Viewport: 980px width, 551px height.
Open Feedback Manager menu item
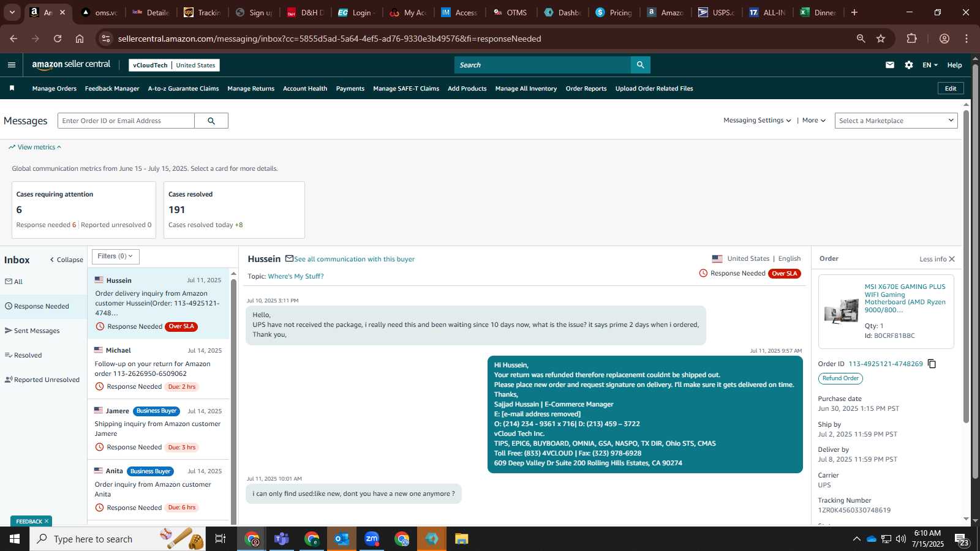pyautogui.click(x=112, y=89)
